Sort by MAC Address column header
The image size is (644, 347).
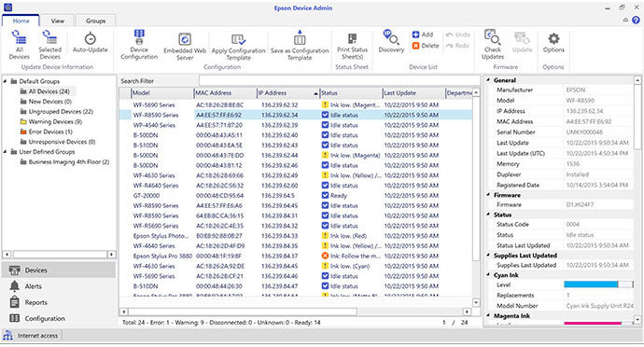pos(225,92)
